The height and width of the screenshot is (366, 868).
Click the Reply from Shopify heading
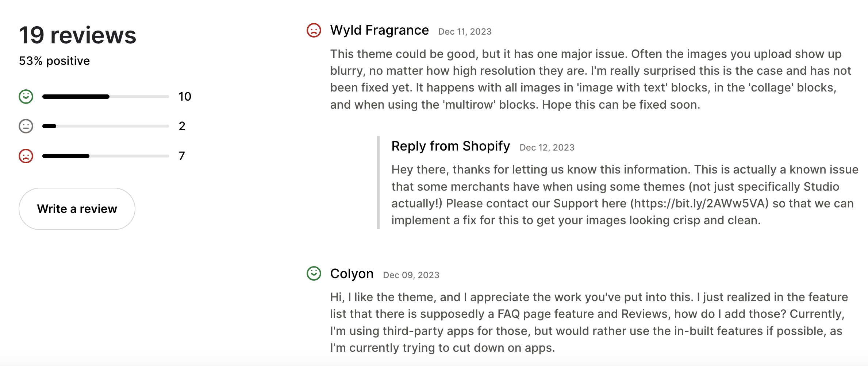[x=450, y=146]
